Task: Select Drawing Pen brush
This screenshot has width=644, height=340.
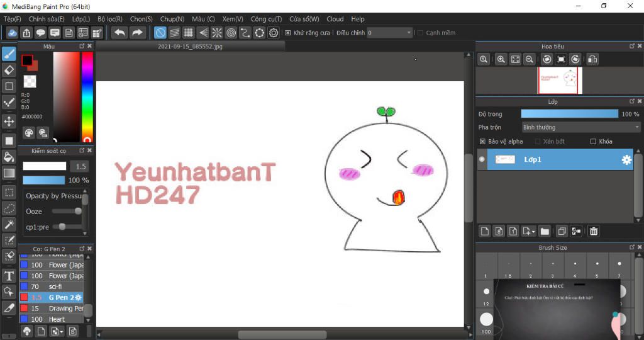Action: 52,309
